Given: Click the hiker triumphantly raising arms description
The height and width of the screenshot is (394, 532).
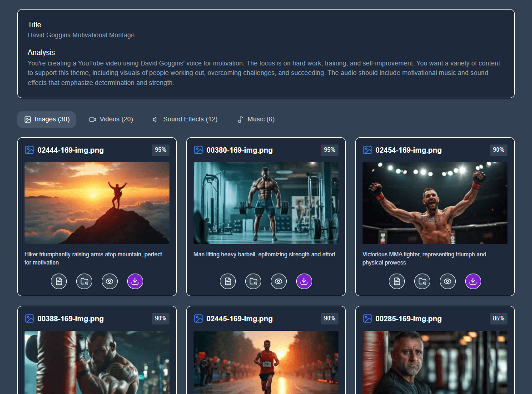Looking at the screenshot, I should [93, 258].
